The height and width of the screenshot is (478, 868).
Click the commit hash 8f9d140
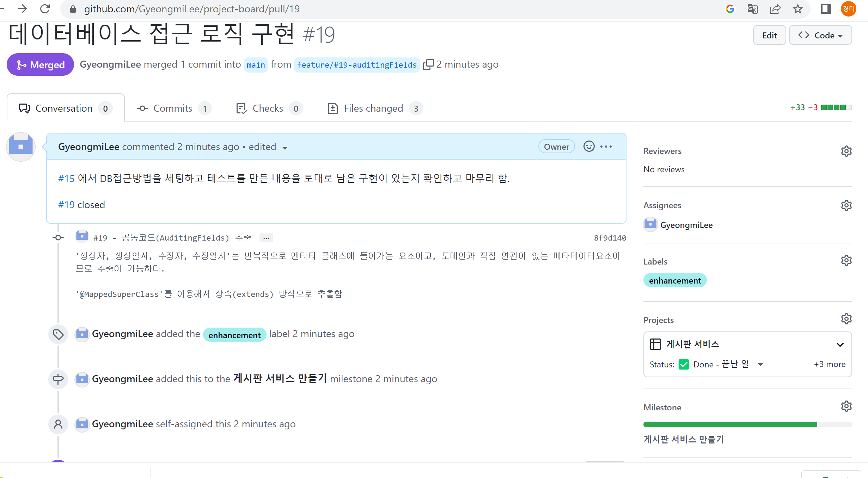(610, 238)
